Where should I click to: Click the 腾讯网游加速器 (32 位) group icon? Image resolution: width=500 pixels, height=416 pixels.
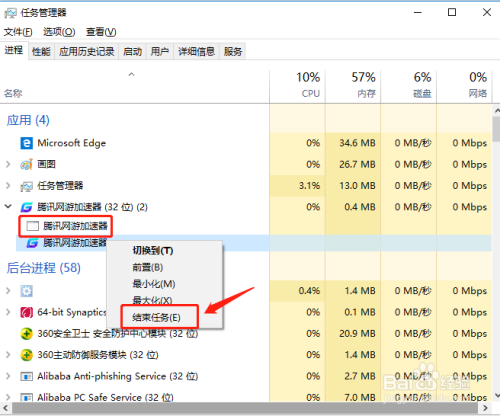coord(26,207)
